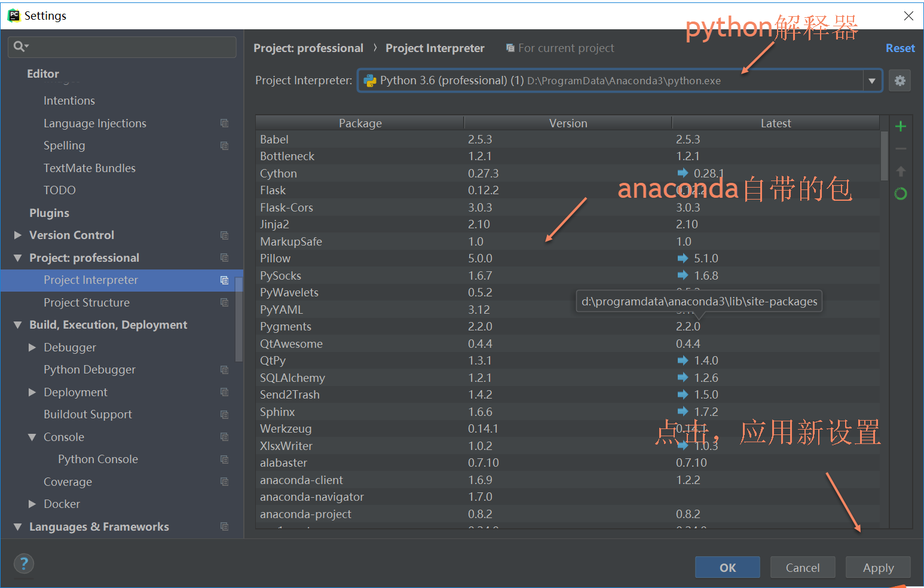The image size is (924, 588).
Task: Click the Reset link
Action: [x=899, y=48]
